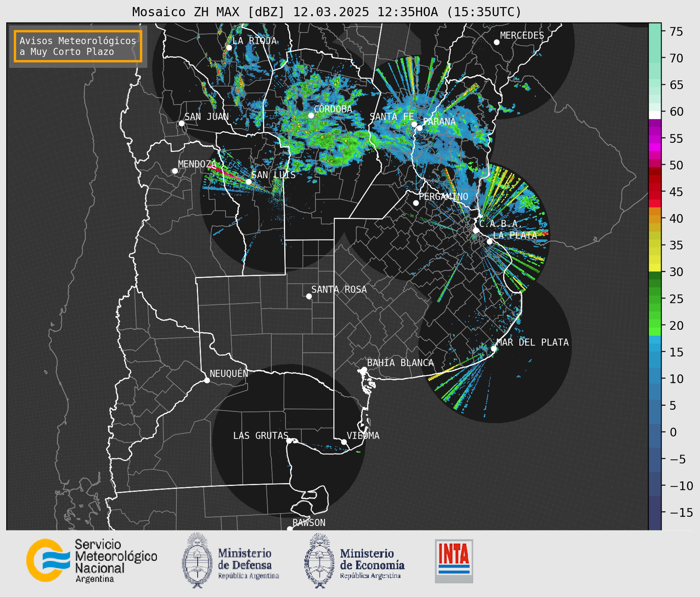
Task: Click the Bahía Blanca city marker
Action: (364, 369)
